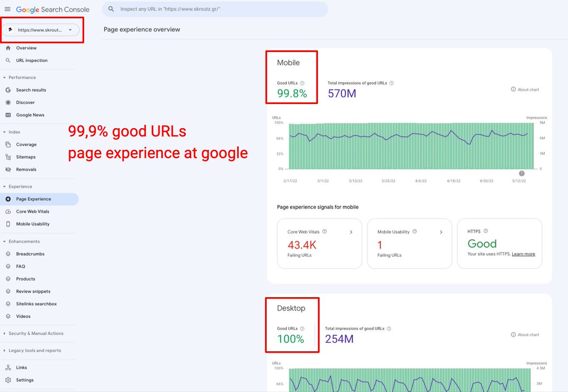Click the Links network icon
568x392 pixels.
click(8, 367)
